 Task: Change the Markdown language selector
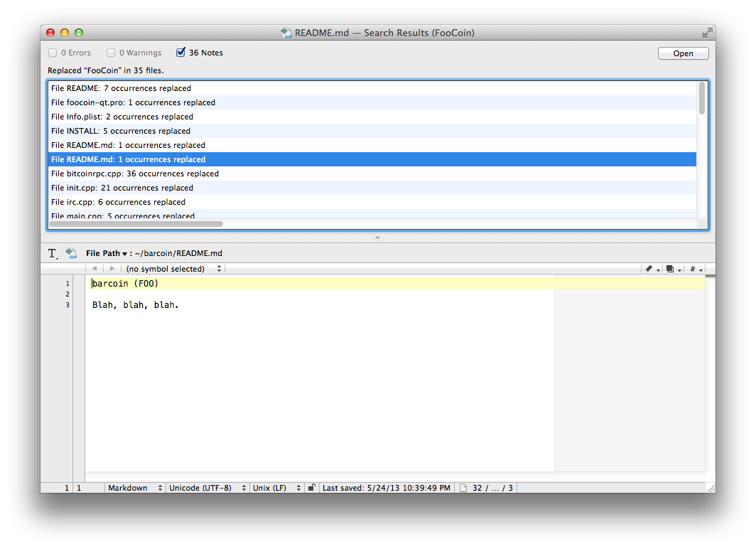[x=134, y=488]
